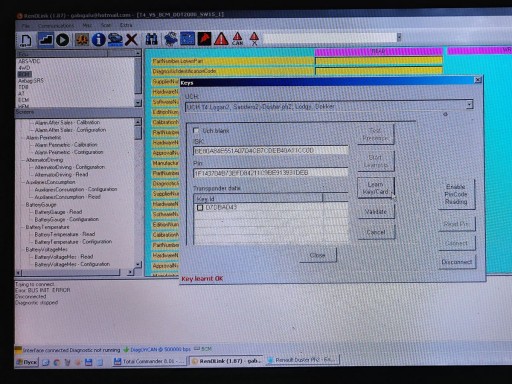Tick the D7DBAD43 key ID checkbox
Viewport: 512px width, 384px height.
point(200,208)
